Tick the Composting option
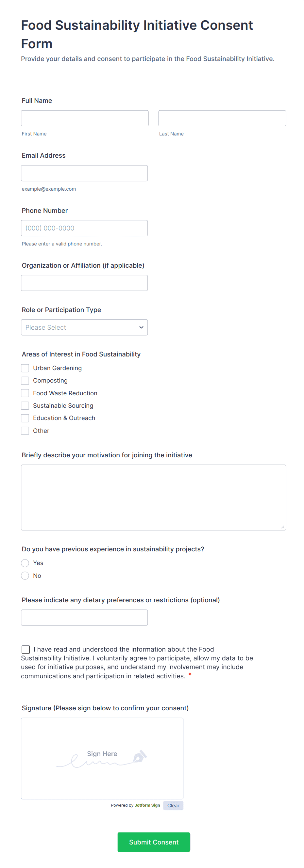304x868 pixels. point(25,380)
